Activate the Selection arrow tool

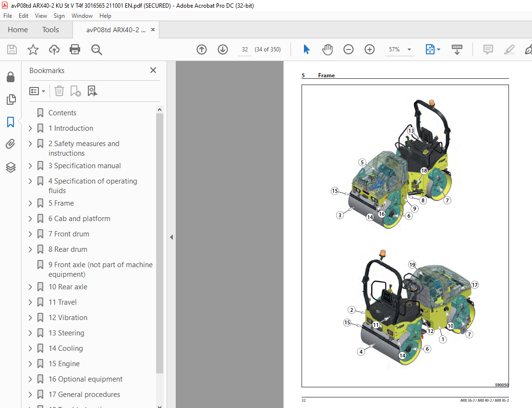(306, 49)
